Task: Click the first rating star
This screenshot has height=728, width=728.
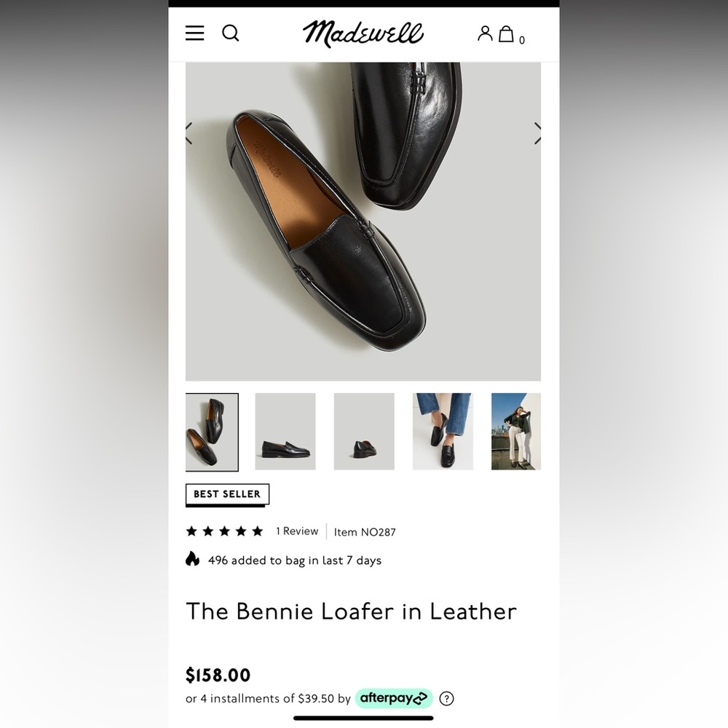Action: point(190,531)
